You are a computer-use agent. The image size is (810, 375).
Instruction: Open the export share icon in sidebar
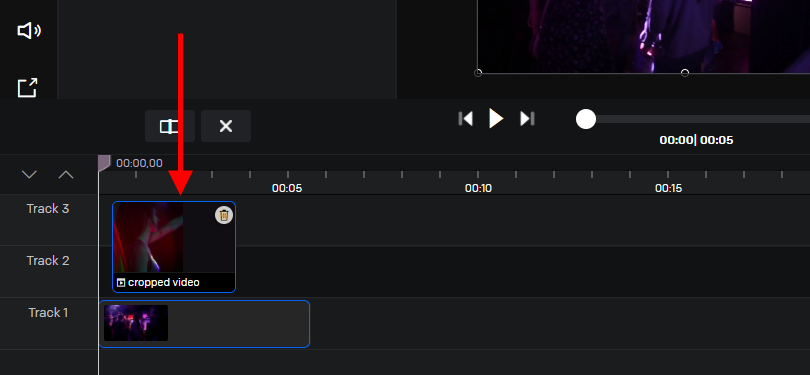click(27, 87)
